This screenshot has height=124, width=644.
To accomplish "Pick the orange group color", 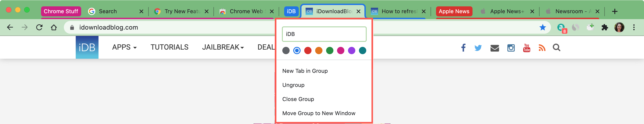I will tap(319, 51).
